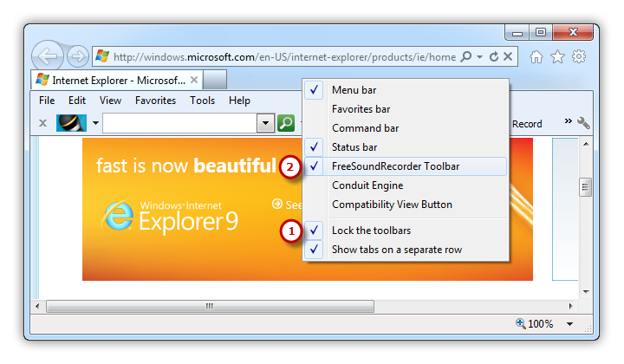The height and width of the screenshot is (364, 624).
Task: Stop loading with the address bar X
Action: tap(507, 56)
